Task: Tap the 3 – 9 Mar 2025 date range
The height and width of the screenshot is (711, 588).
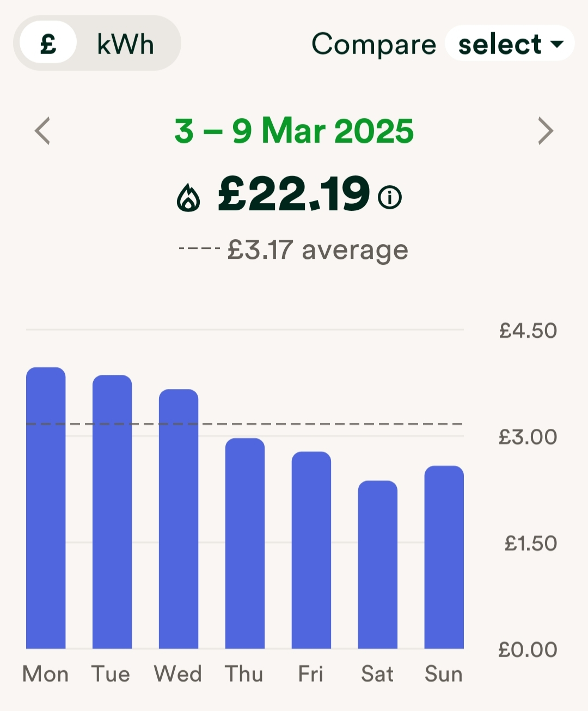Action: pyautogui.click(x=294, y=131)
